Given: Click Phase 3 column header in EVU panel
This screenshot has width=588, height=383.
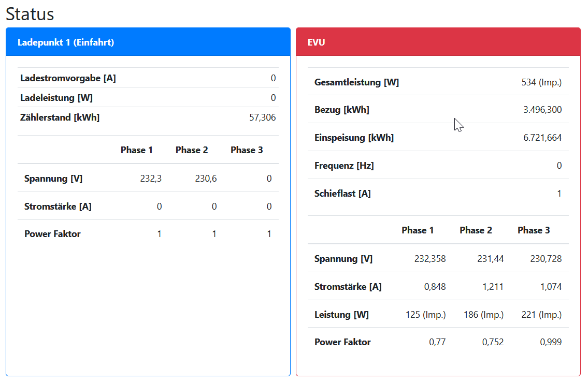Looking at the screenshot, I should click(534, 230).
